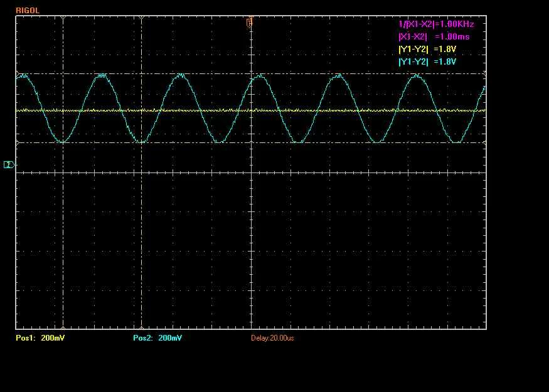Click the cyan |Y1-Y2| =1.8V readout
This screenshot has width=549, height=392.
pyautogui.click(x=427, y=62)
